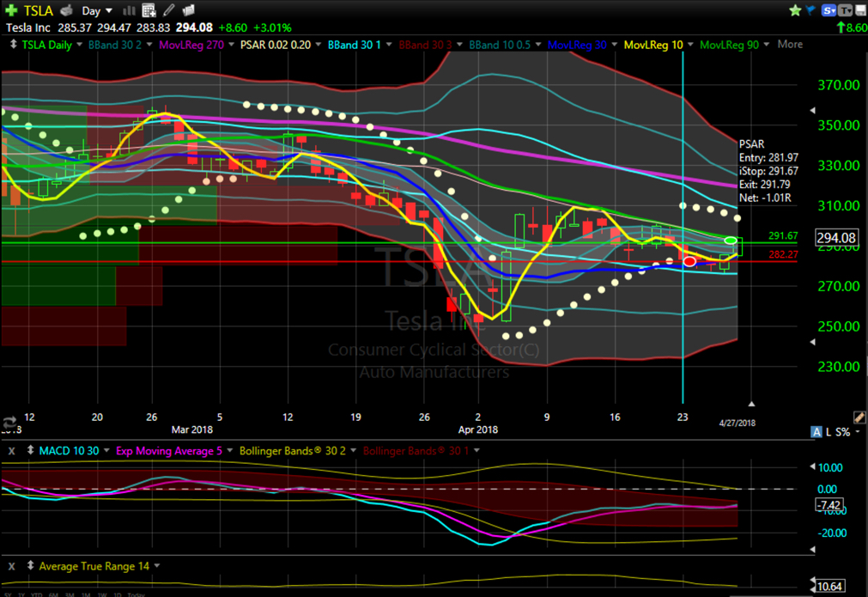Open the MACD 10 30 dropdown arrow
868x597 pixels.
[x=106, y=450]
